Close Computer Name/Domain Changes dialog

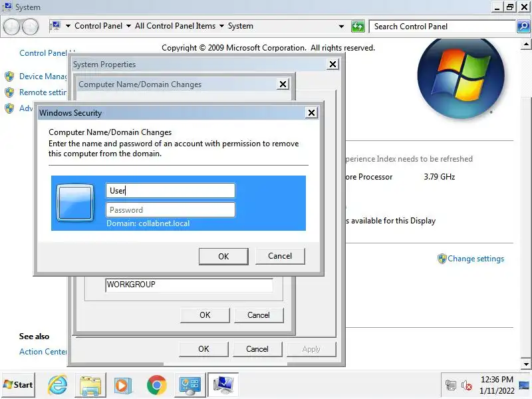283,84
